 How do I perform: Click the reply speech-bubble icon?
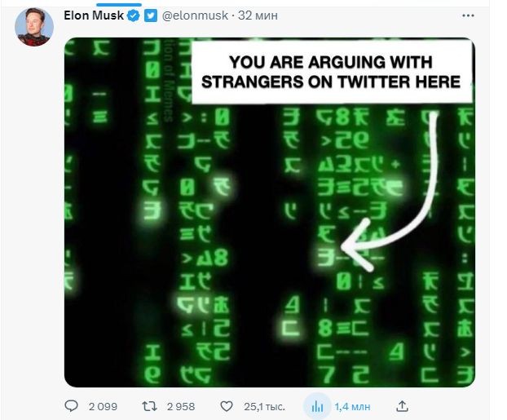pos(72,405)
